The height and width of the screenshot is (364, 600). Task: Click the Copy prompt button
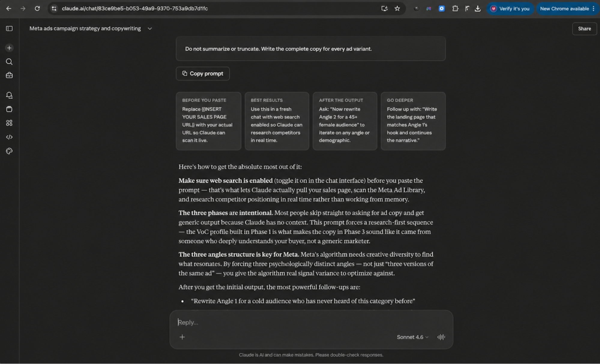click(x=203, y=73)
